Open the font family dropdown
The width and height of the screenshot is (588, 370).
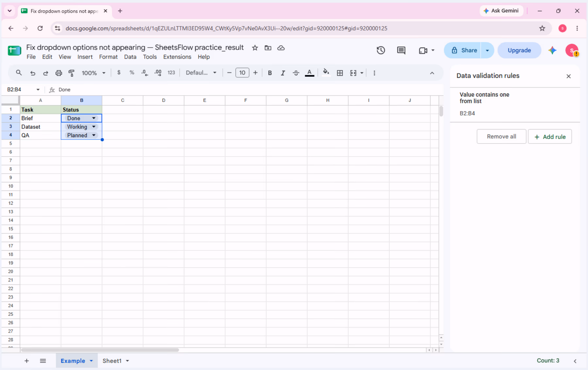[201, 73]
